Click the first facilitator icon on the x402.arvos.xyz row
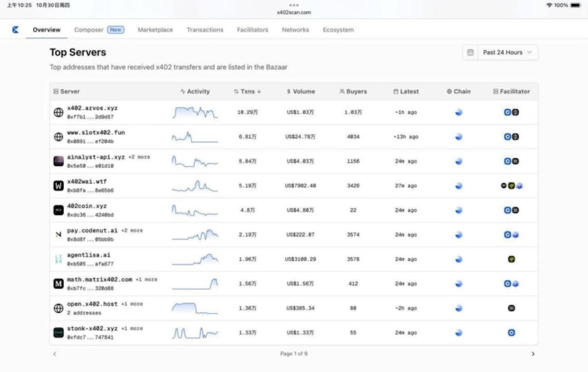The height and width of the screenshot is (372, 588). click(507, 112)
